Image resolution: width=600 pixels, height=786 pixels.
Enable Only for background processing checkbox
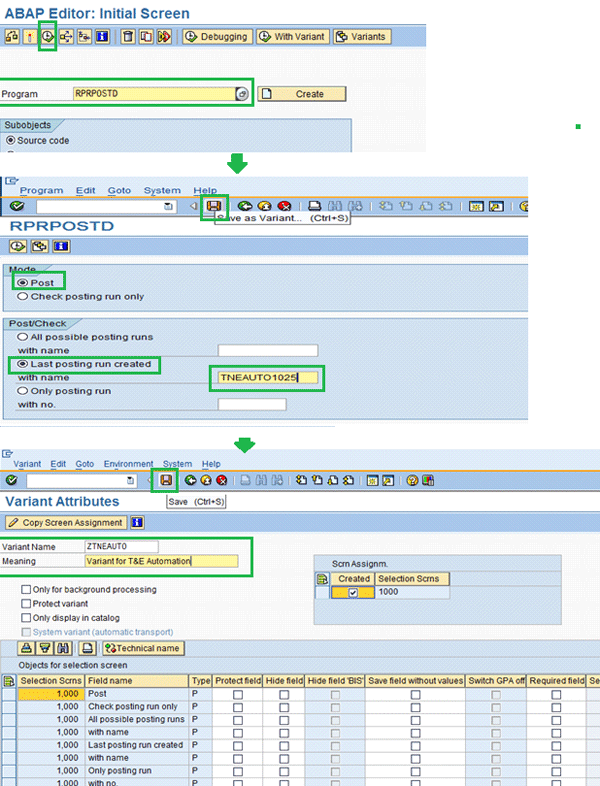coord(26,590)
